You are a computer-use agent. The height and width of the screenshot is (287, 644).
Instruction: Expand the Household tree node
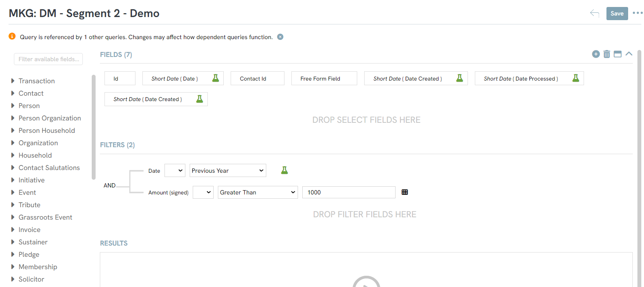coord(13,155)
